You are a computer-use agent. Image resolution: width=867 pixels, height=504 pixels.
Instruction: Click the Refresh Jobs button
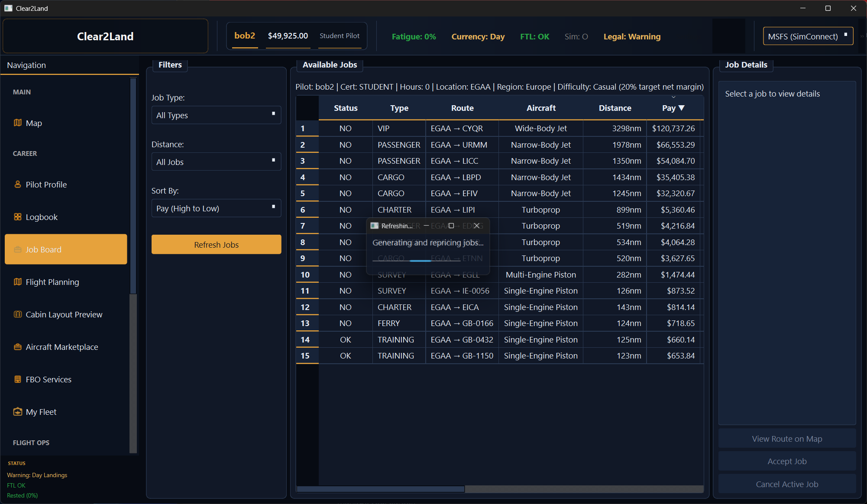pos(216,244)
